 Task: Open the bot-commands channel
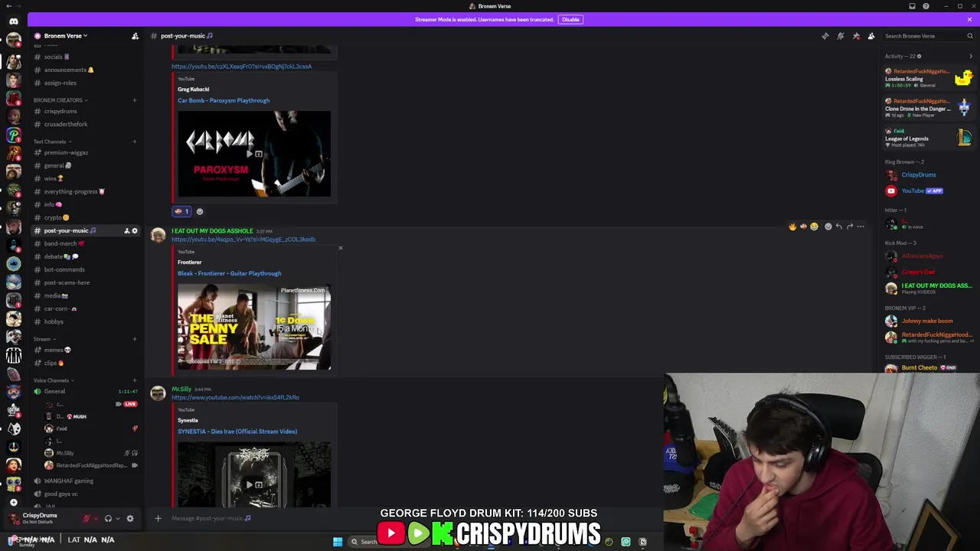[x=86, y=269]
